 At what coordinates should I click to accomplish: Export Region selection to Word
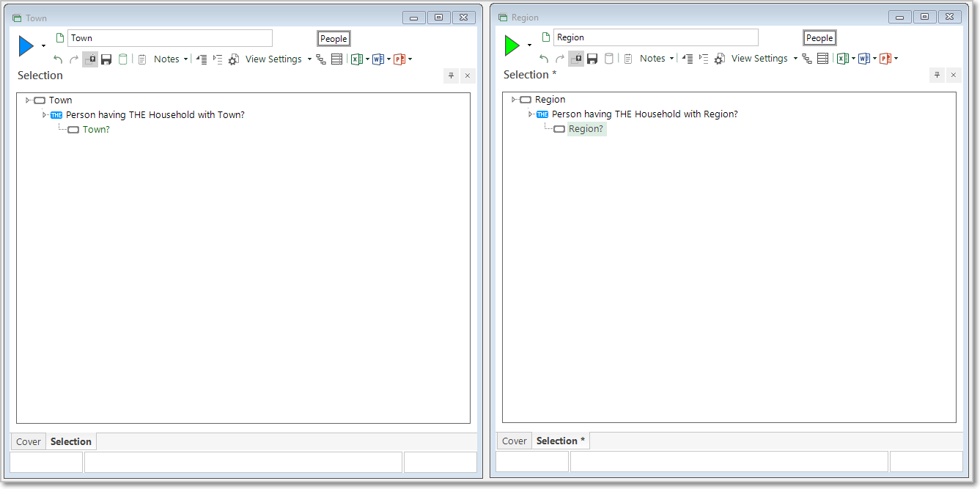[x=864, y=59]
